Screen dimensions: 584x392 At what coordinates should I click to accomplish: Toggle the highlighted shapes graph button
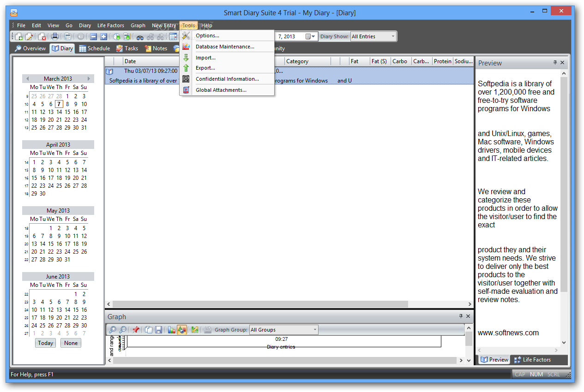[182, 330]
